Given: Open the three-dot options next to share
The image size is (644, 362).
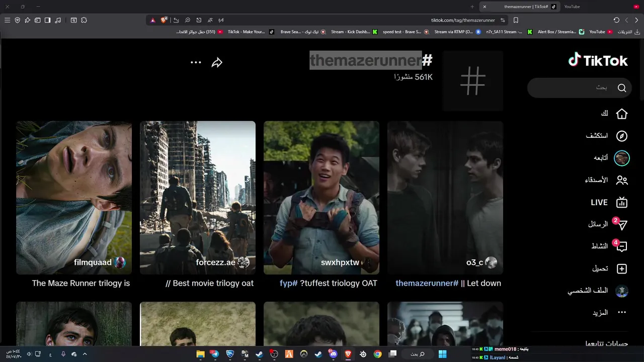Looking at the screenshot, I should [x=196, y=62].
